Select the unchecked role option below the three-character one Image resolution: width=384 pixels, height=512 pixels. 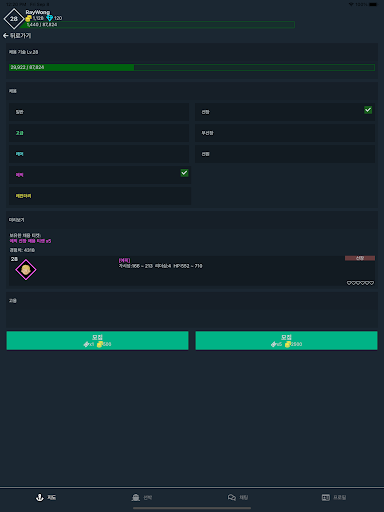click(285, 154)
